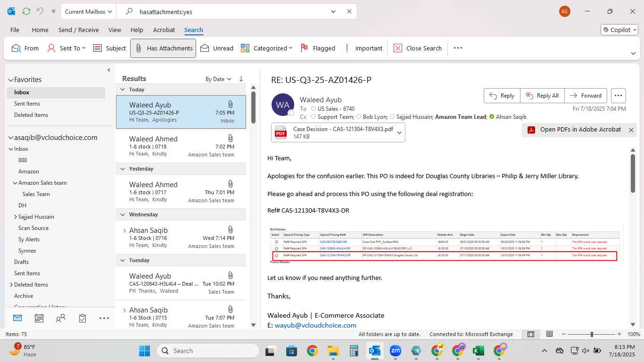Open the Scan Source folder

[33, 228]
